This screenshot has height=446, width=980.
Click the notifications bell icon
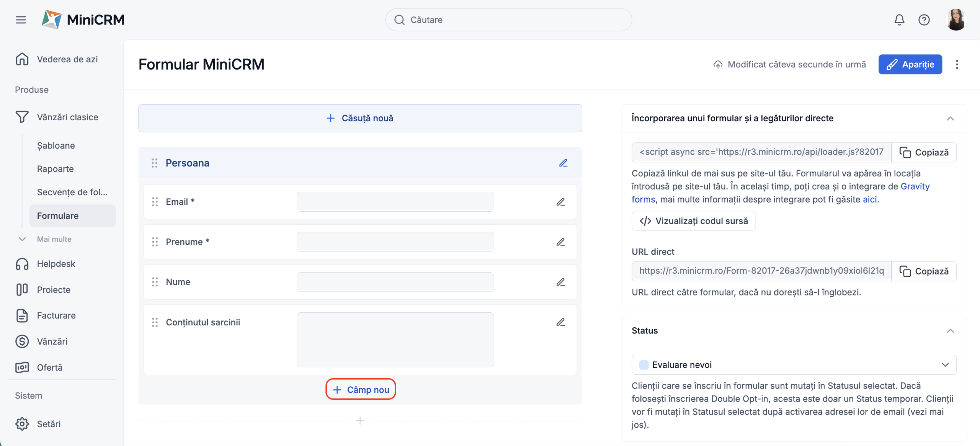point(899,20)
